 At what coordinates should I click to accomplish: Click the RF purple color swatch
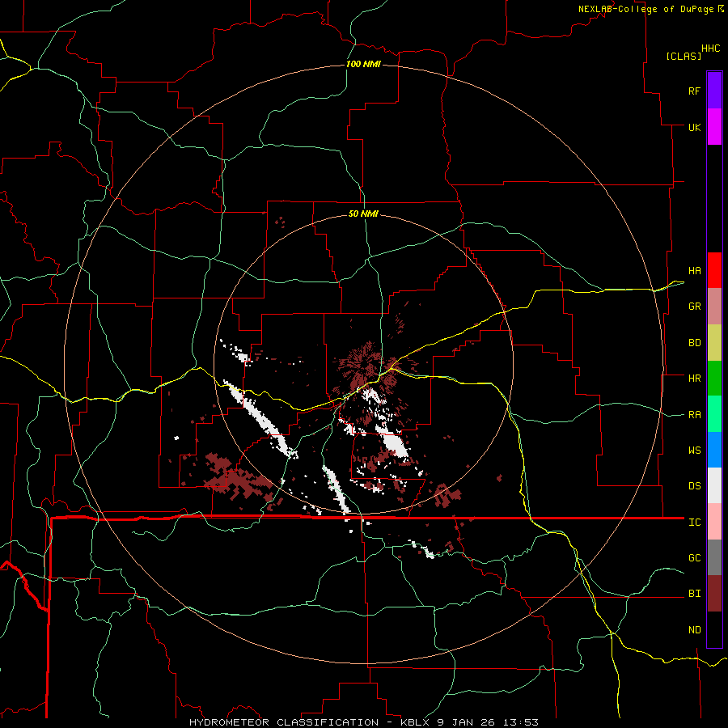[x=714, y=91]
